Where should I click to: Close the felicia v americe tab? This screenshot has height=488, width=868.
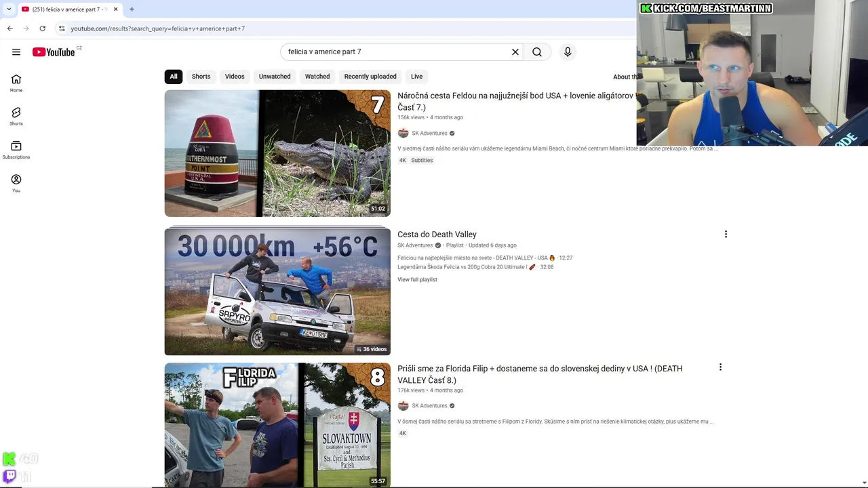(x=116, y=9)
